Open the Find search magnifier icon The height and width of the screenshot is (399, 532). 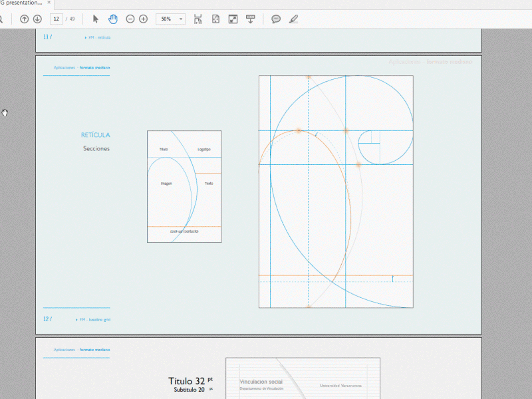pyautogui.click(x=2, y=19)
